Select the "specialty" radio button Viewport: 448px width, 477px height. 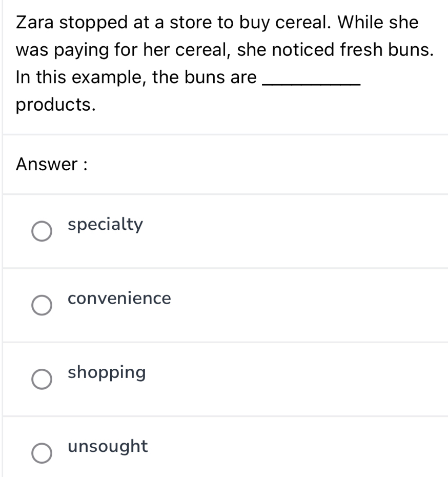point(42,231)
